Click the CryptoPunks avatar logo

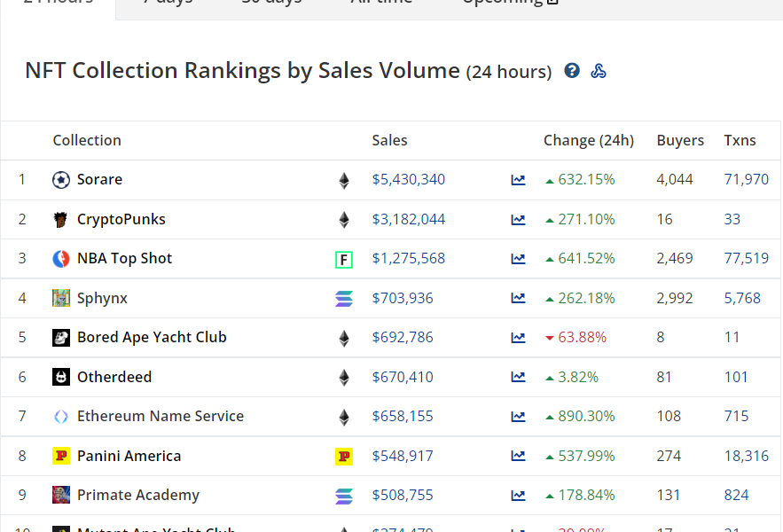[61, 220]
